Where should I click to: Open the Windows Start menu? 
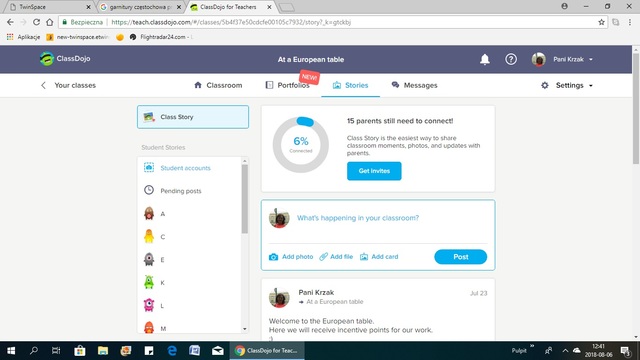11,351
